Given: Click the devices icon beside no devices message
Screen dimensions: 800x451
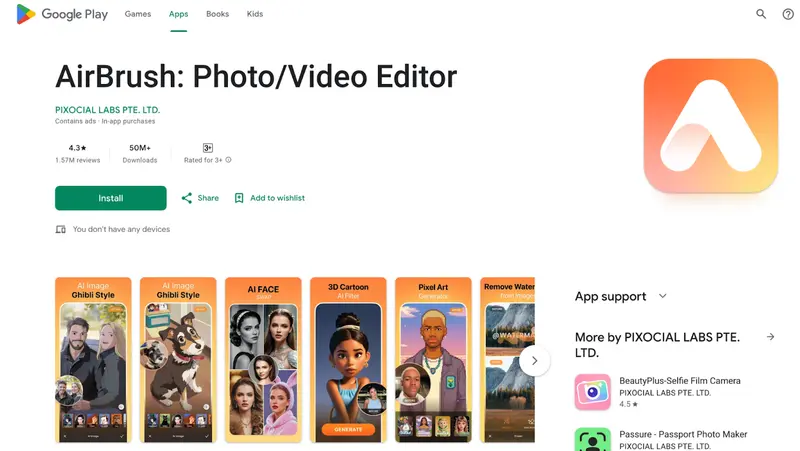Looking at the screenshot, I should coord(61,230).
